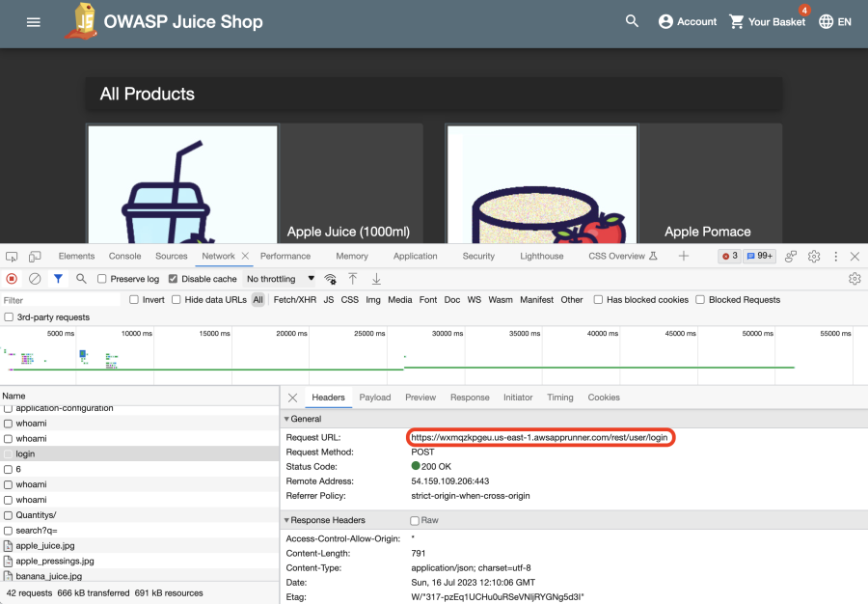Screen dimensions: 868x604
Task: Click the DevTools inspect element icon
Action: tap(12, 257)
